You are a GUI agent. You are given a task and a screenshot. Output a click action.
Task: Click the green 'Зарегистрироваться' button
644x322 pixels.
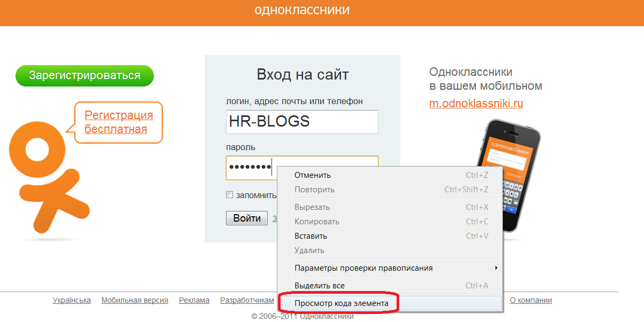tap(84, 76)
